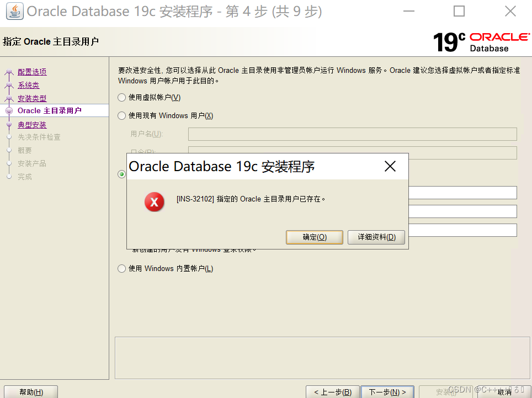Click the red error icon in dialog
Image resolution: width=532 pixels, height=398 pixels.
pos(155,202)
